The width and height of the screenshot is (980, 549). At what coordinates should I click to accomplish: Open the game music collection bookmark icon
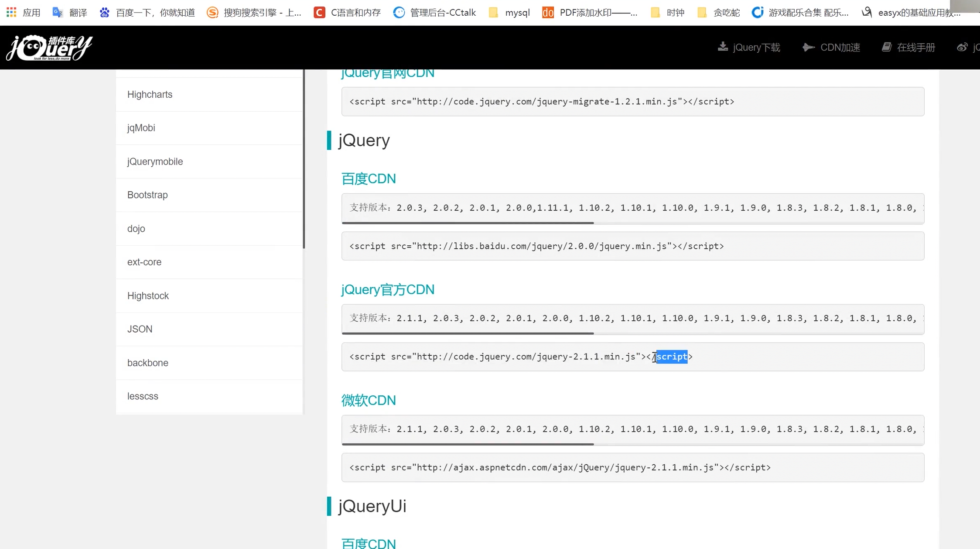click(758, 12)
